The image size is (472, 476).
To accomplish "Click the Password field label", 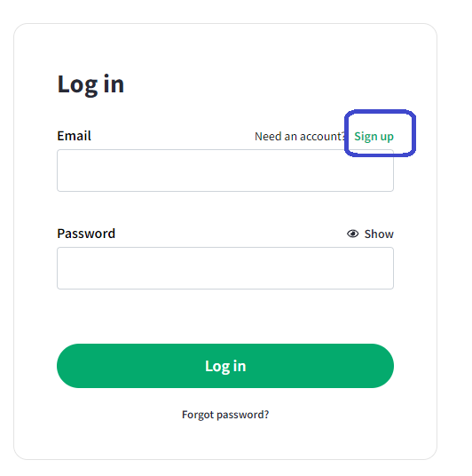I will point(86,234).
